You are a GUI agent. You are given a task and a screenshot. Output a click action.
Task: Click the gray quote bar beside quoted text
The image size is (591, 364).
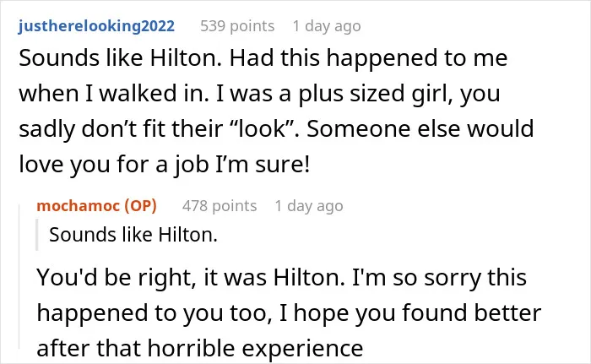pos(37,235)
